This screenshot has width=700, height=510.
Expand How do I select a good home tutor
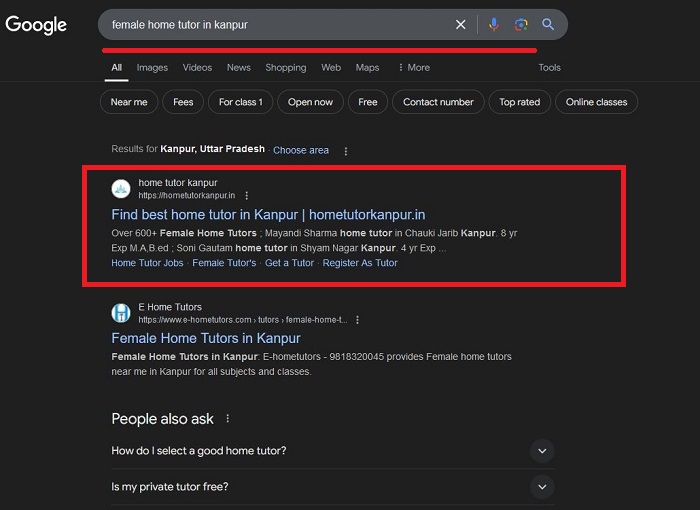[x=333, y=451]
